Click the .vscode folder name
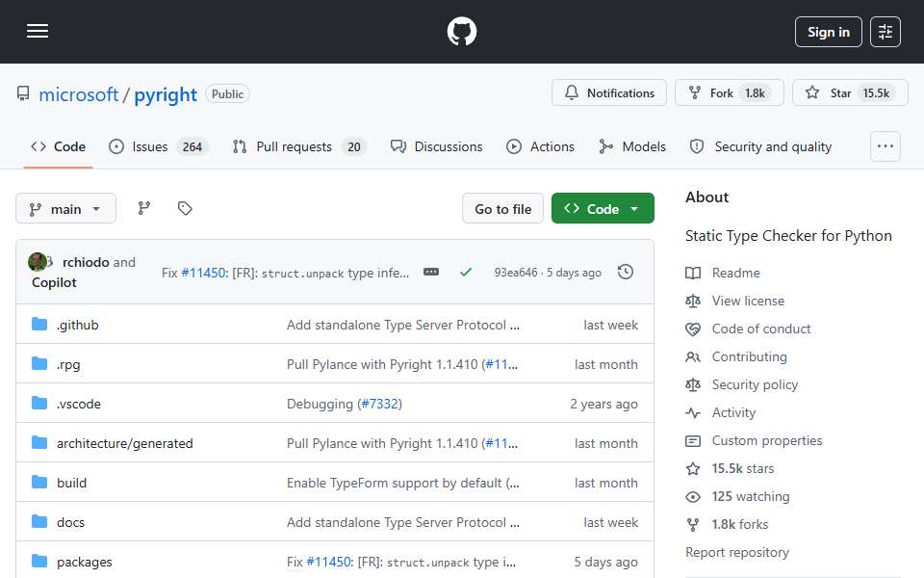The image size is (924, 578). [x=79, y=404]
